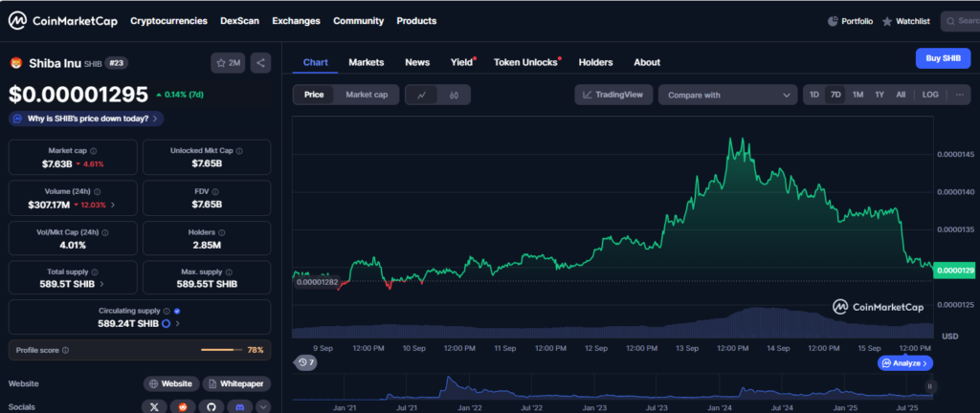Set chart range to 1D

pyautogui.click(x=814, y=95)
